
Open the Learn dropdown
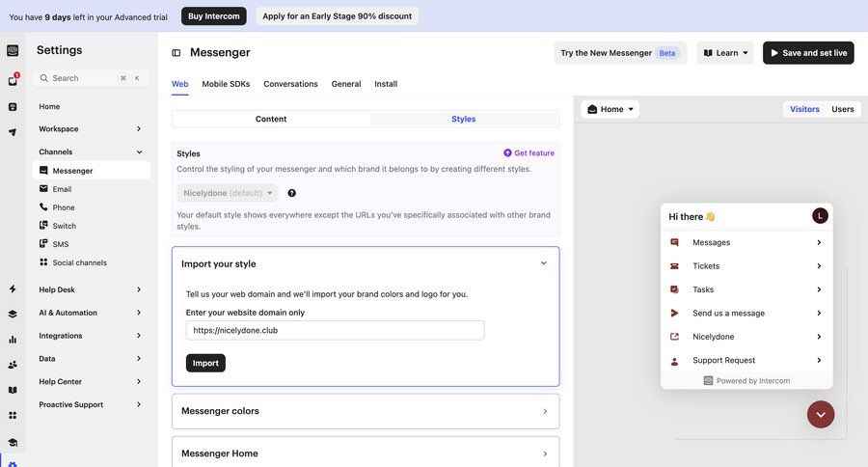coord(725,53)
